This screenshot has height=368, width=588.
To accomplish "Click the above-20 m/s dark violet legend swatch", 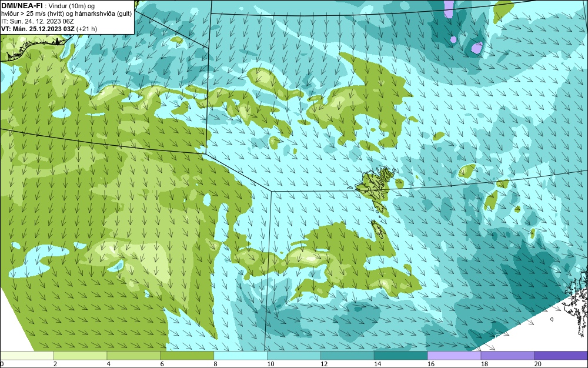I will [561, 355].
